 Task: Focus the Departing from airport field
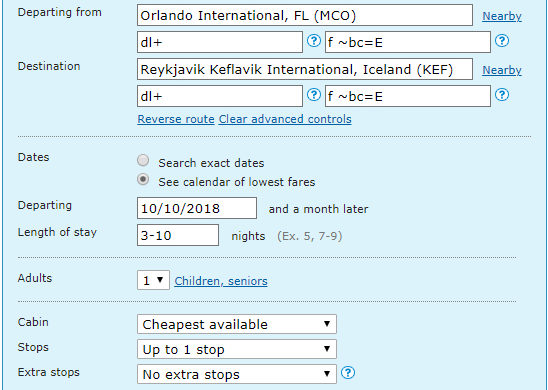(x=305, y=15)
